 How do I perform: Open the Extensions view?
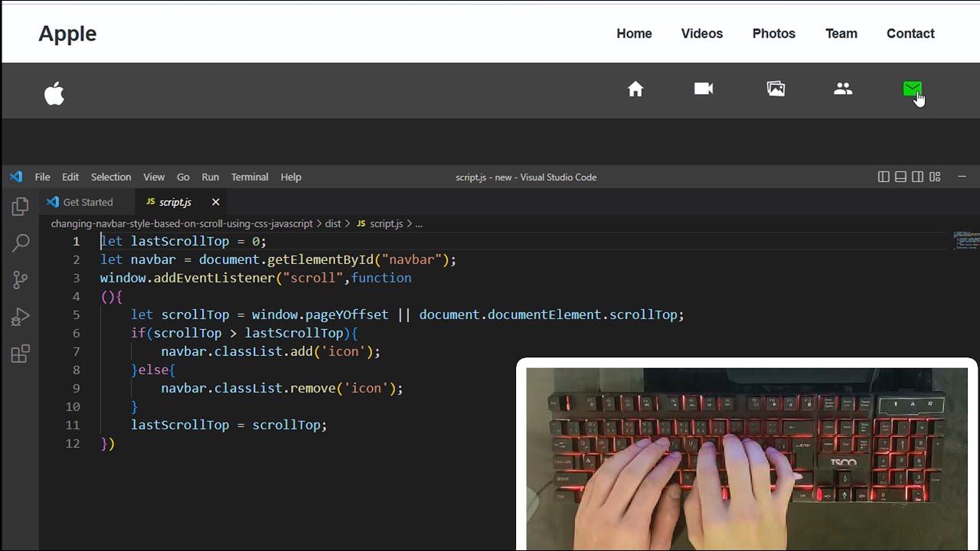click(20, 354)
